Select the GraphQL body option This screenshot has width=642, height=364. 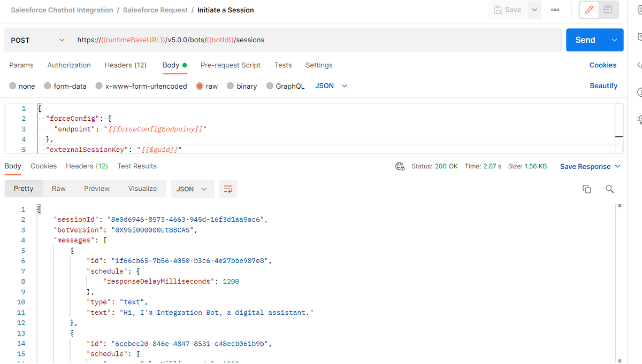[x=285, y=86]
